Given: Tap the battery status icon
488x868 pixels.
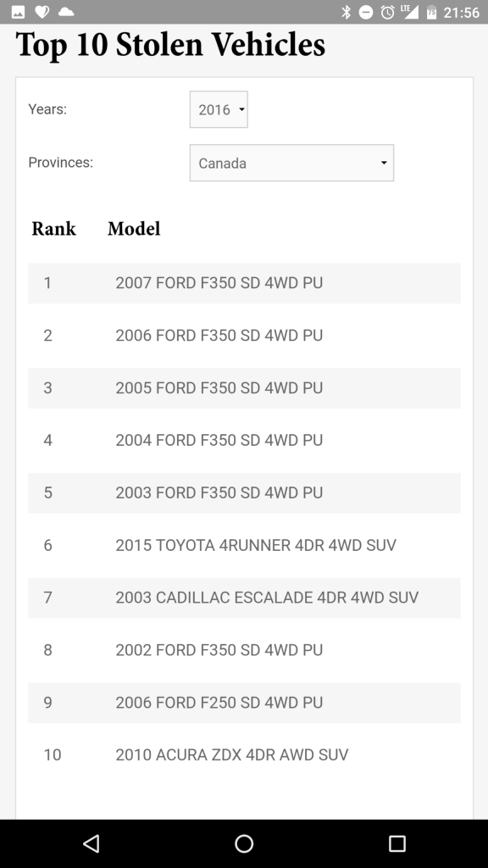Looking at the screenshot, I should (x=431, y=12).
